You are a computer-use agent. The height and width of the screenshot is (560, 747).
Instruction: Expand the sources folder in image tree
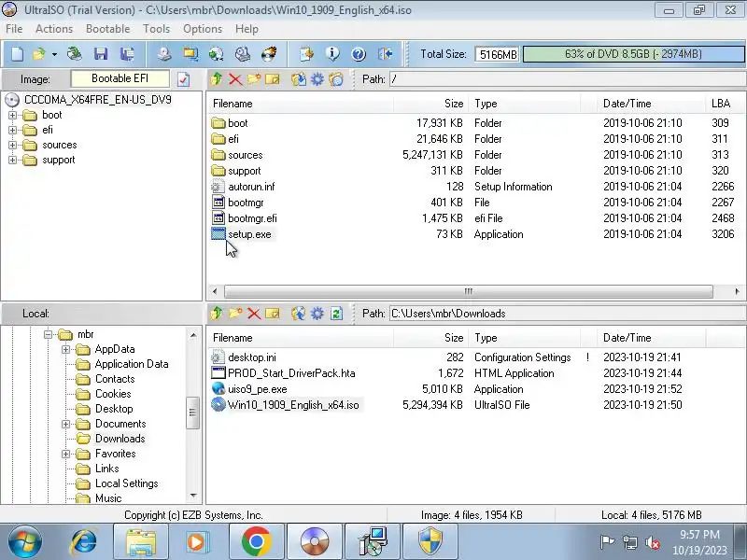[x=13, y=146]
